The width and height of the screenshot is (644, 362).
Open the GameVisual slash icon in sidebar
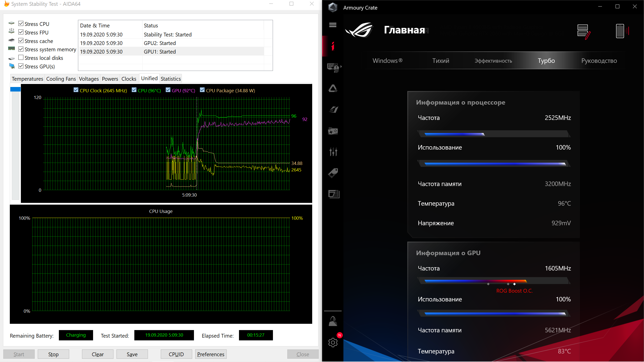[x=333, y=109]
